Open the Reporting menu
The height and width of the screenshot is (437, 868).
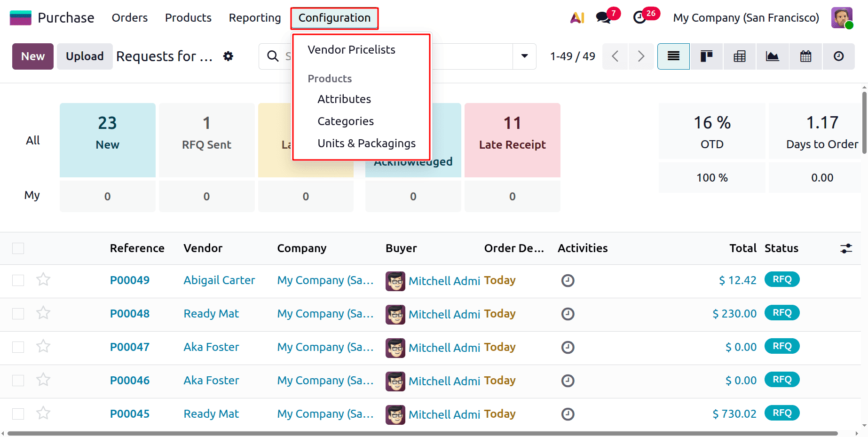tap(254, 17)
